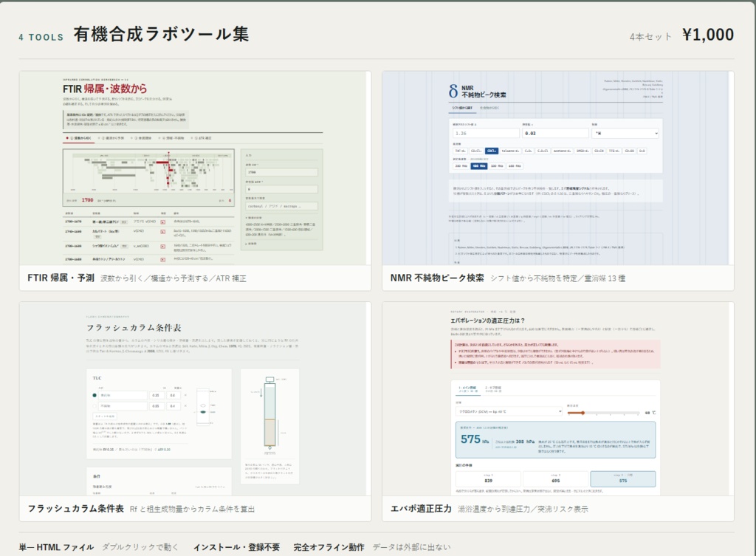The height and width of the screenshot is (556, 756).
Task: Click the 4 TOOLS label
Action: point(41,37)
